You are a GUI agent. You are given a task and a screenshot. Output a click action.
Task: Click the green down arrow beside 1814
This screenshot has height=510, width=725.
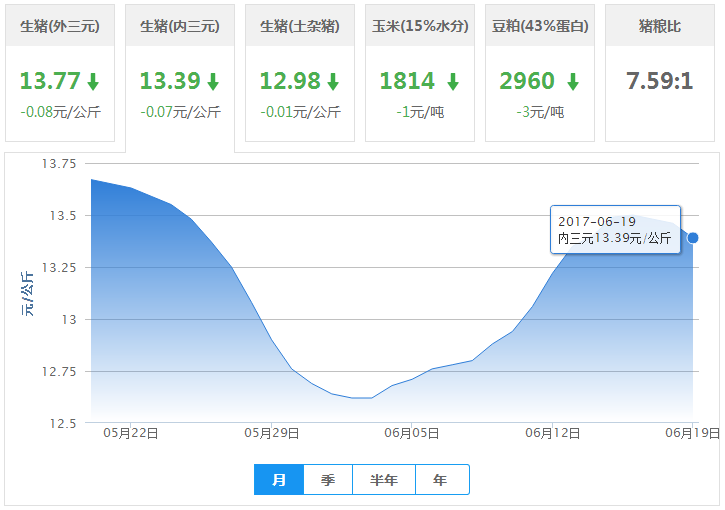click(453, 81)
